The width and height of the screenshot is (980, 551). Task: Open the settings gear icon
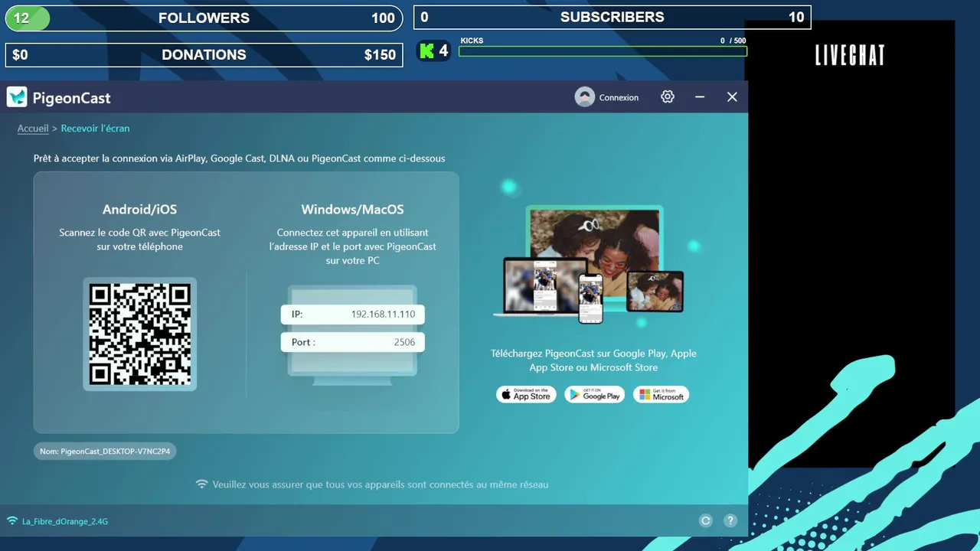668,96
